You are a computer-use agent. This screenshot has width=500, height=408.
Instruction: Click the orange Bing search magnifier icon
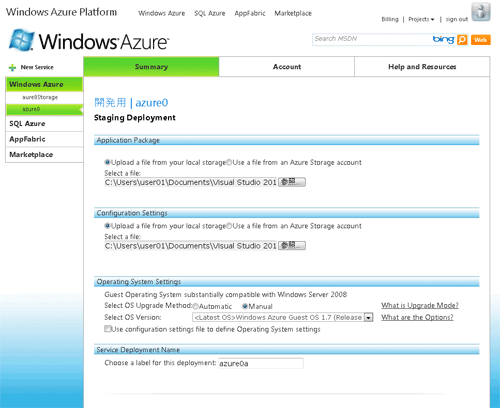pyautogui.click(x=462, y=40)
